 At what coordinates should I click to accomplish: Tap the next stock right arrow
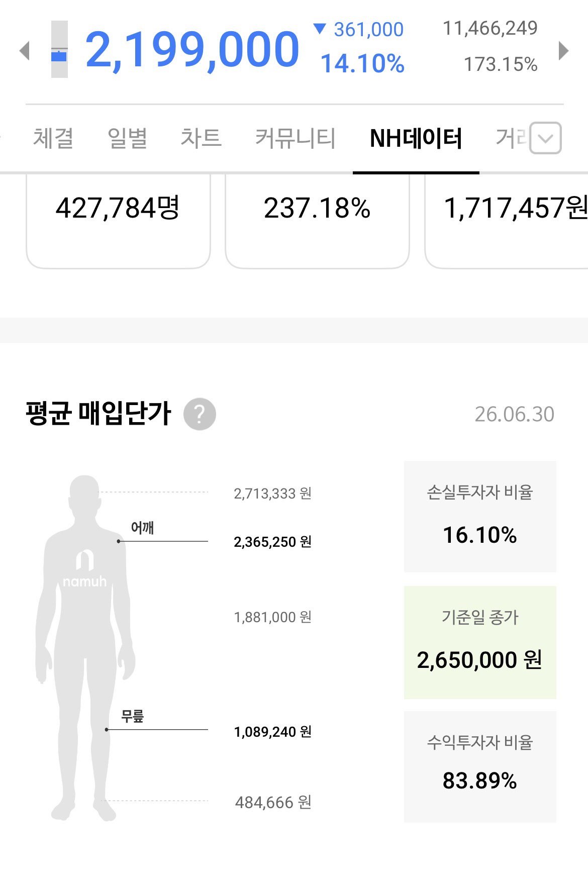[563, 50]
